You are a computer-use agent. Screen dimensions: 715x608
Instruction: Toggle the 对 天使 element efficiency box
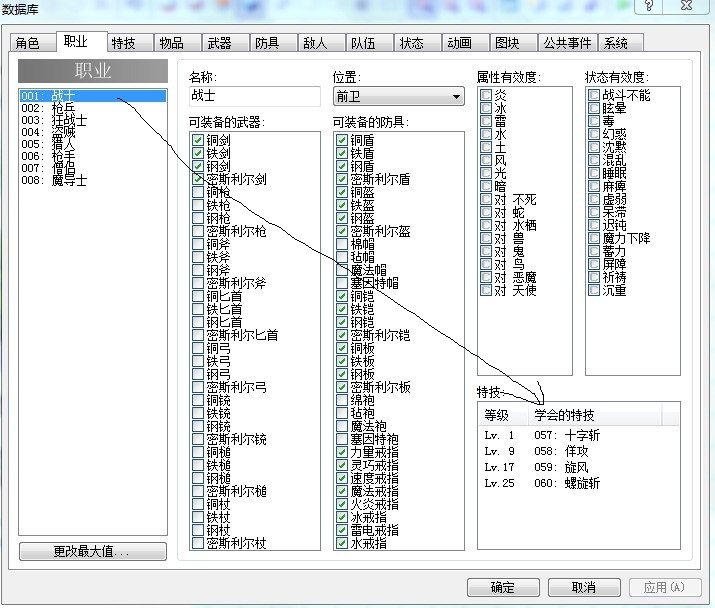[486, 290]
